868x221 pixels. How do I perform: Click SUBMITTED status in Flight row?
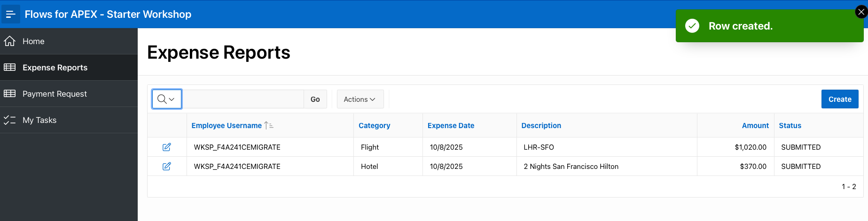click(x=801, y=147)
